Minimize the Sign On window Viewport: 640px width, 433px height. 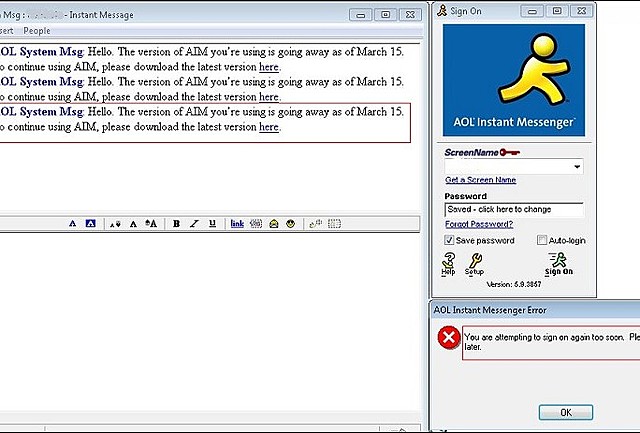tap(532, 11)
